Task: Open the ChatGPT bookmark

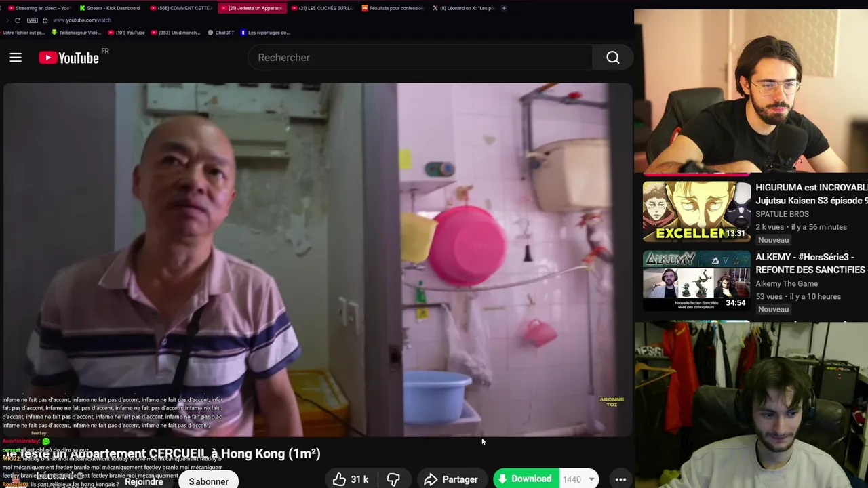Action: [220, 33]
